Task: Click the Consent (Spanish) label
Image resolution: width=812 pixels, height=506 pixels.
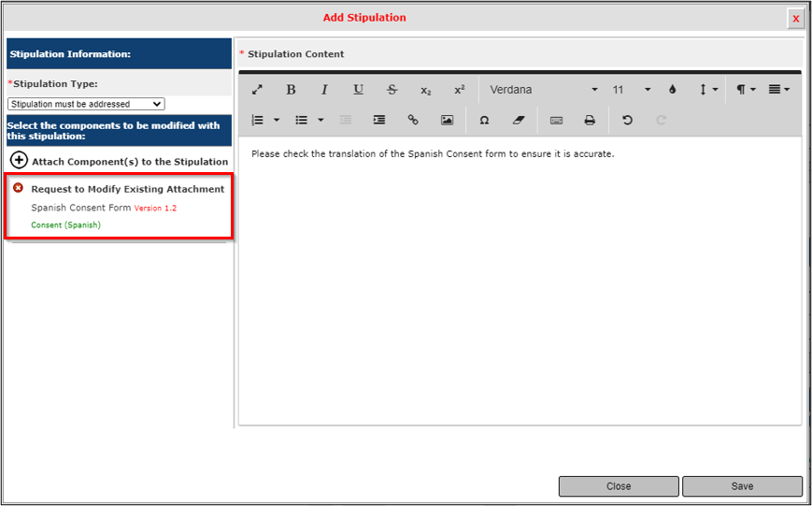Action: point(65,225)
